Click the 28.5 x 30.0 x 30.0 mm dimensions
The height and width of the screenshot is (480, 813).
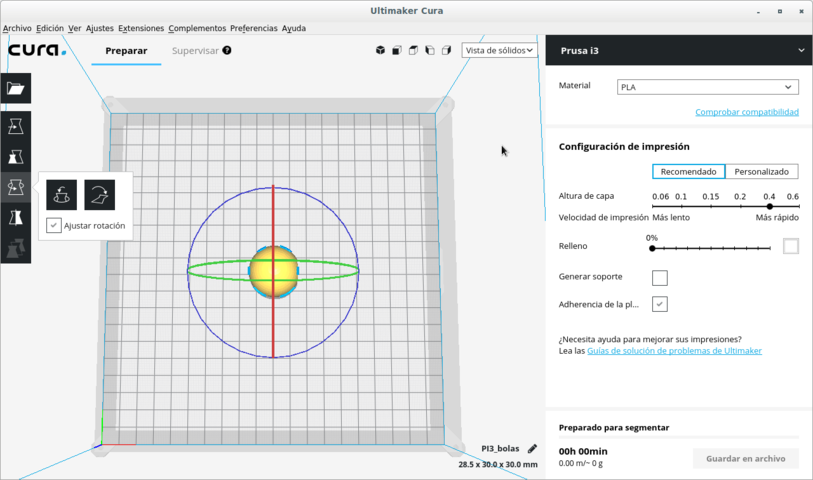coord(498,464)
